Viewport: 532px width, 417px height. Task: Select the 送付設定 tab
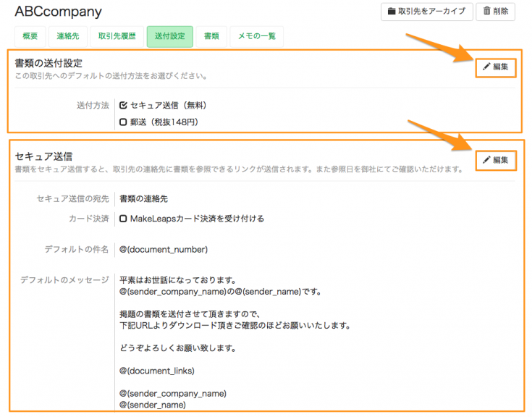(169, 36)
